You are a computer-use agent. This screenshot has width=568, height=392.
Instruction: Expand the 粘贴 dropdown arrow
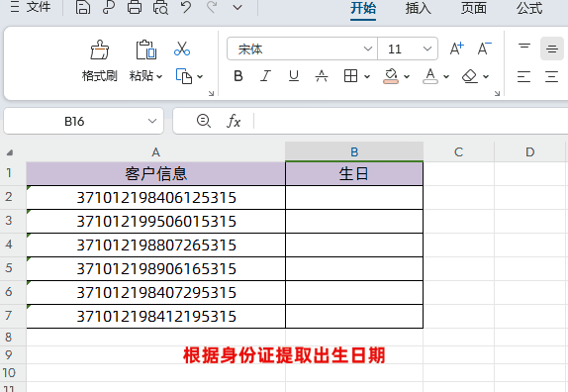159,77
